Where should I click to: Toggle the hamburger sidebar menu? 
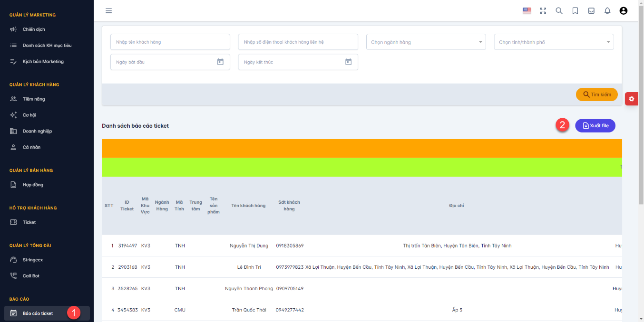tap(108, 10)
